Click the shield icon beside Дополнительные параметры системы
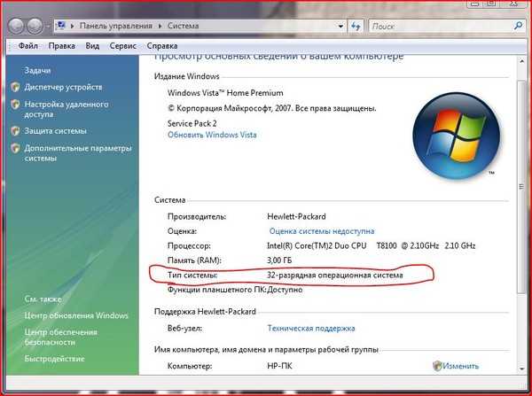Screen dimensions: 532x396 pyautogui.click(x=15, y=148)
